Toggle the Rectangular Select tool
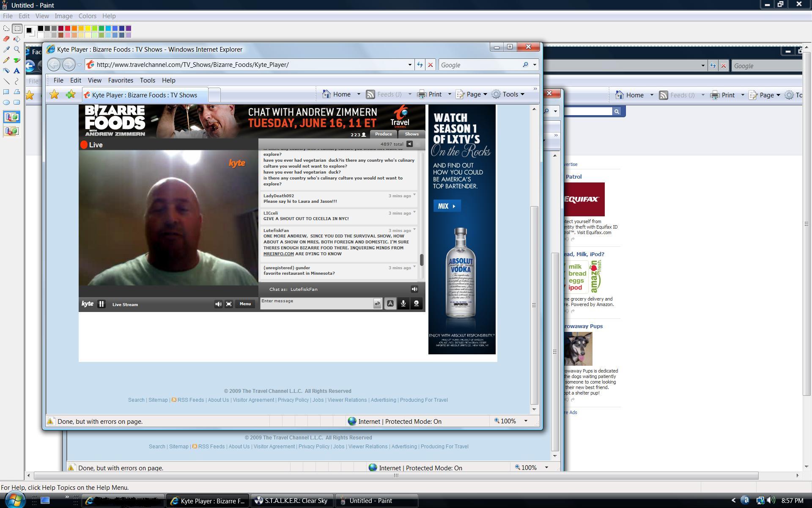 (17, 29)
